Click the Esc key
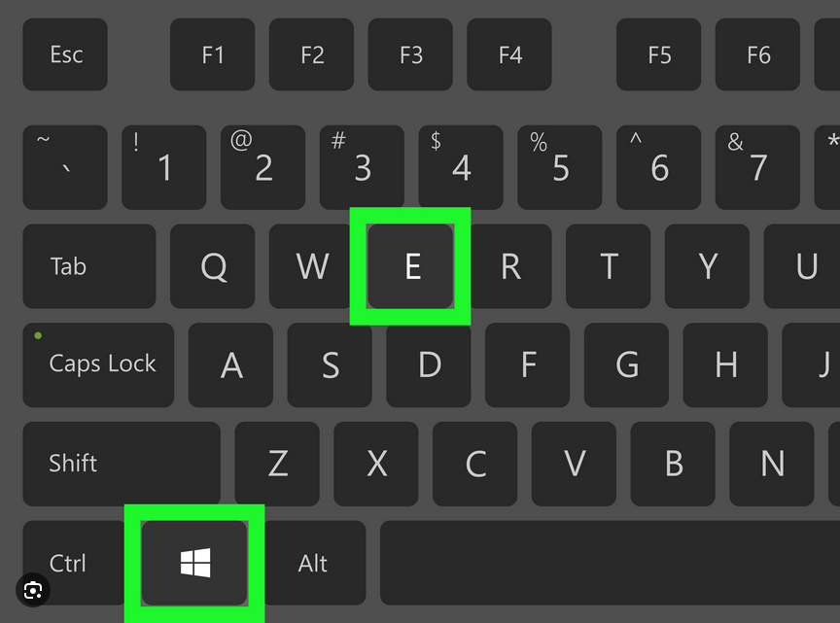 65,54
